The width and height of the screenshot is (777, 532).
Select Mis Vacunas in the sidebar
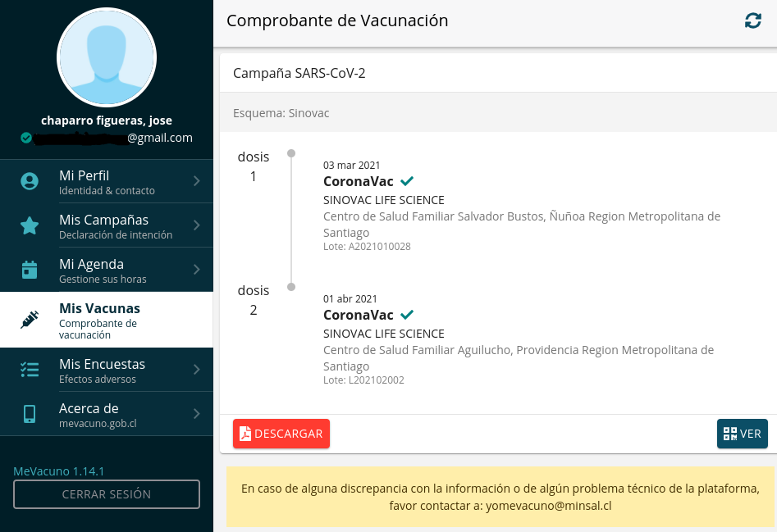[x=107, y=321]
